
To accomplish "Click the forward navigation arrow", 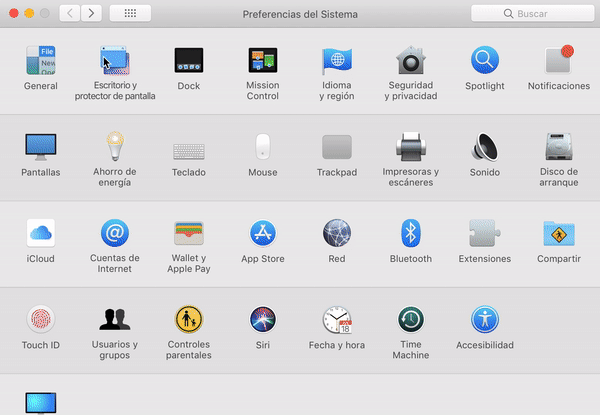I will point(92,14).
